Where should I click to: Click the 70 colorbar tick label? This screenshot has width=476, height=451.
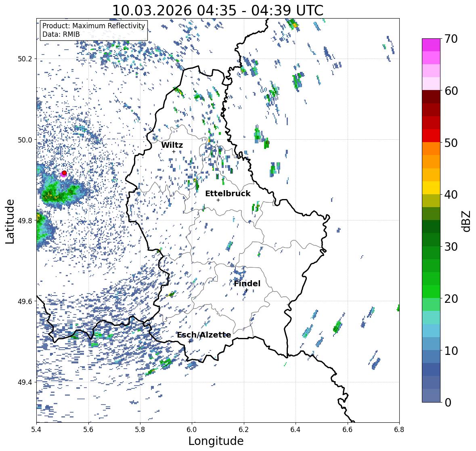pyautogui.click(x=451, y=39)
